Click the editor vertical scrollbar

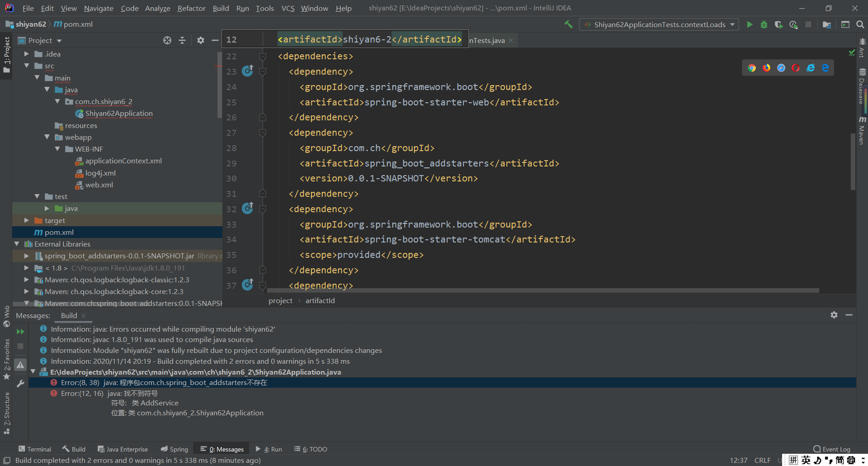click(x=853, y=161)
